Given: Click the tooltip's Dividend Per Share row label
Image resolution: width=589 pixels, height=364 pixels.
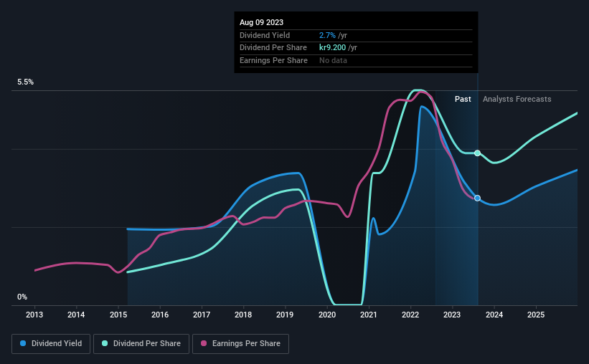Looking at the screenshot, I should coord(273,48).
